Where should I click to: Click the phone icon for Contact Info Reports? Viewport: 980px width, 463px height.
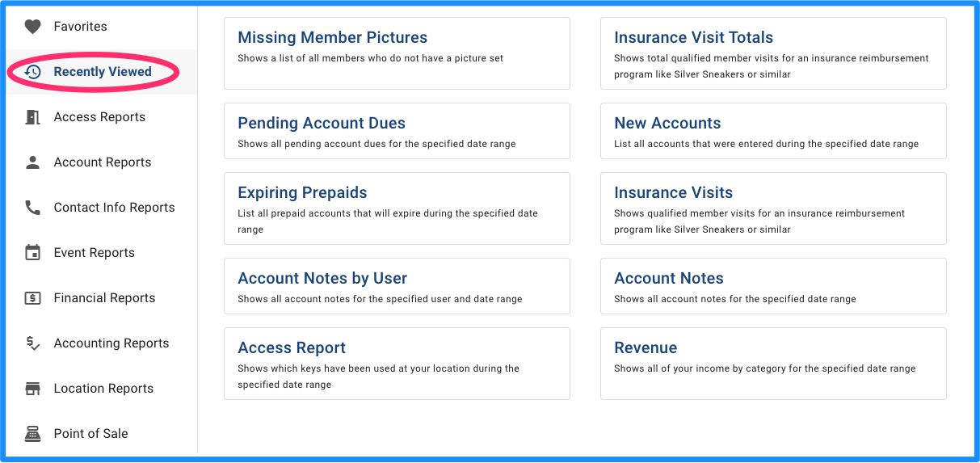tap(32, 208)
